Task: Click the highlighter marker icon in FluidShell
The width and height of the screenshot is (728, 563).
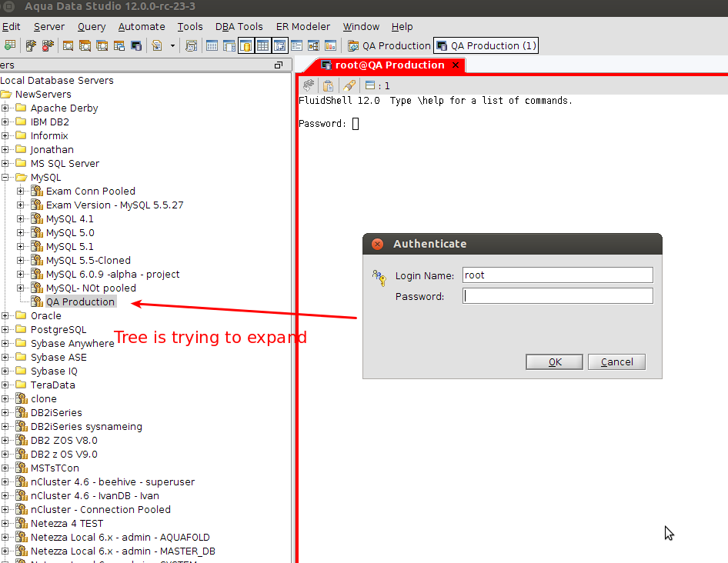Action: pyautogui.click(x=349, y=85)
